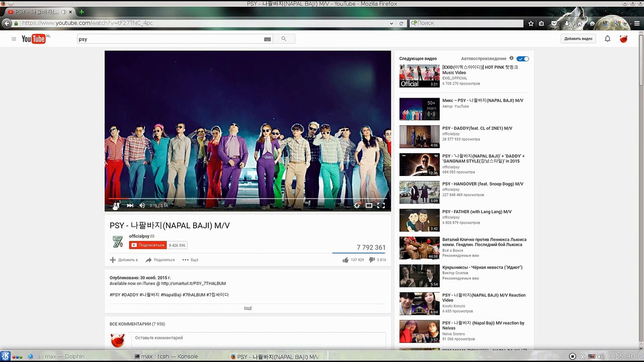The image size is (644, 362).
Task: Click the Добавить видео upload button
Action: 578,39
